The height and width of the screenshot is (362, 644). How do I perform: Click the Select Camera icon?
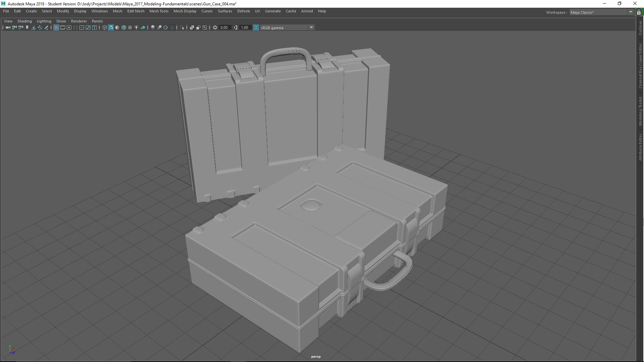8,27
